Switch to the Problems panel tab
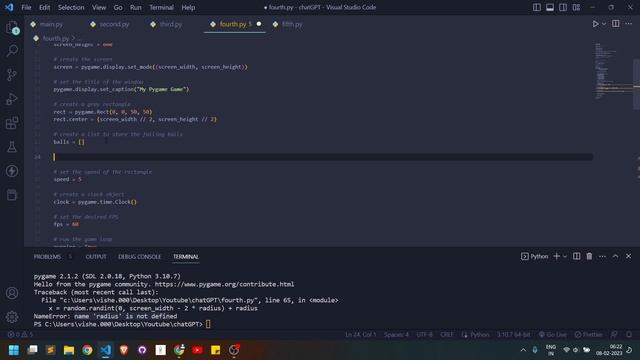This screenshot has height=360, width=640. 47,257
